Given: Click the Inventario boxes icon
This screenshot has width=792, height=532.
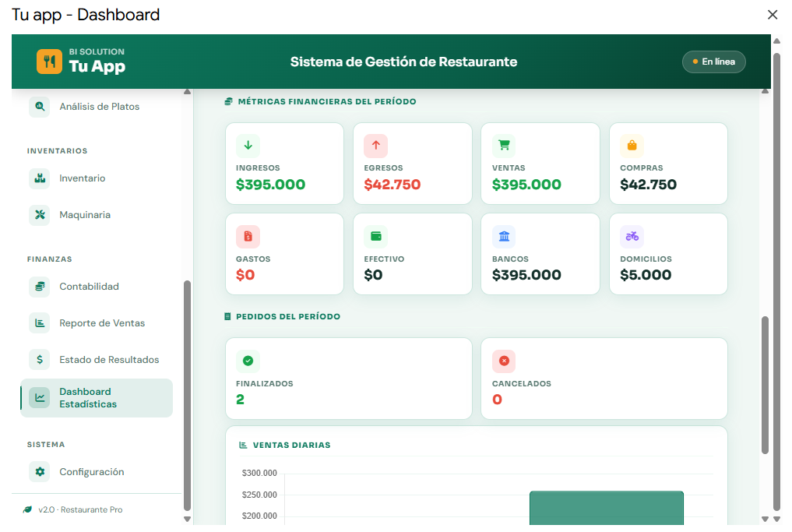Looking at the screenshot, I should (x=40, y=178).
